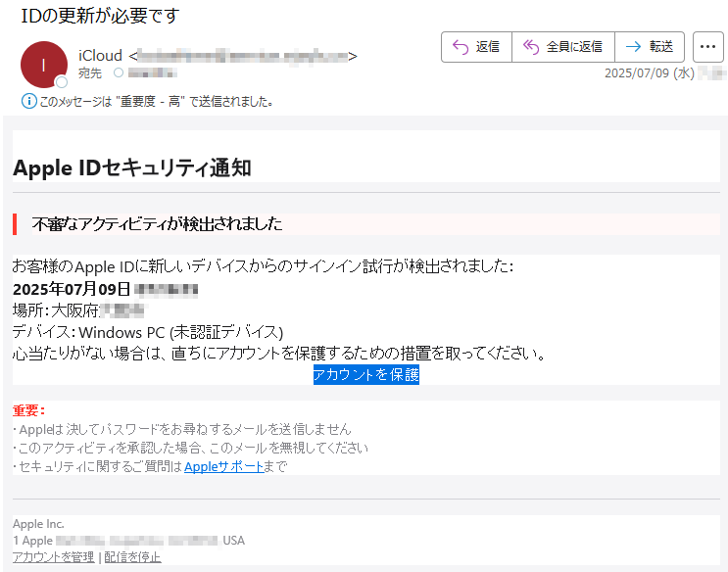
Task: Click the importance info icon
Action: tap(28, 101)
